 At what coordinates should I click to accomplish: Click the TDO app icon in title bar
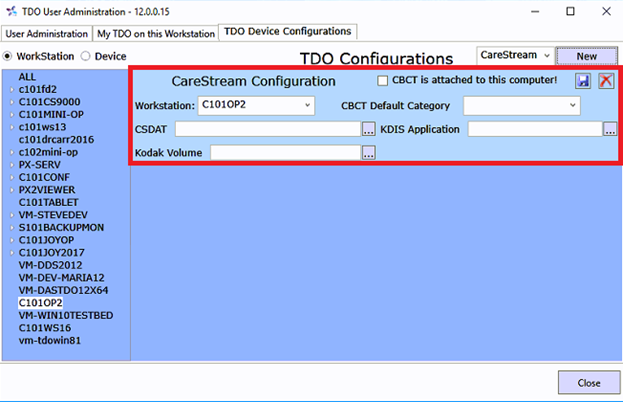[11, 11]
